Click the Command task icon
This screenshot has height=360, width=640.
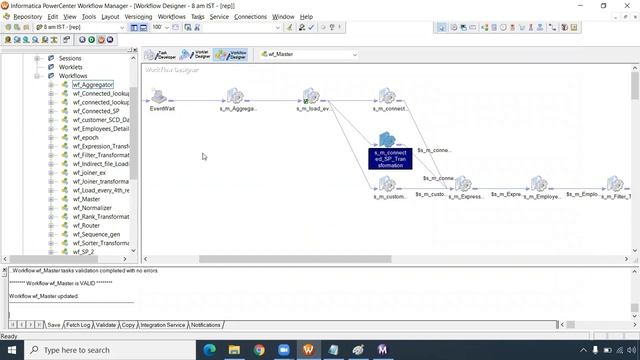pos(463,27)
